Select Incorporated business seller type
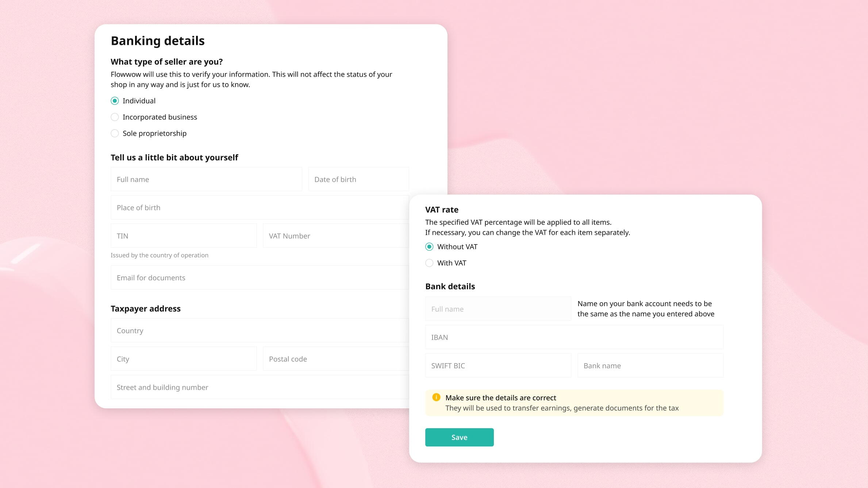This screenshot has height=488, width=868. pos(115,117)
